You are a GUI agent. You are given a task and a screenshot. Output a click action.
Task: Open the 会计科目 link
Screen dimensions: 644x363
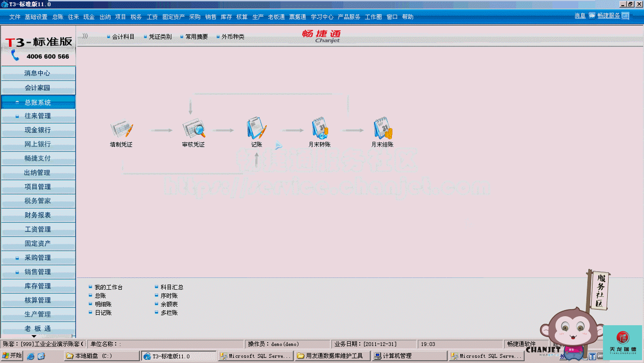[x=123, y=37]
